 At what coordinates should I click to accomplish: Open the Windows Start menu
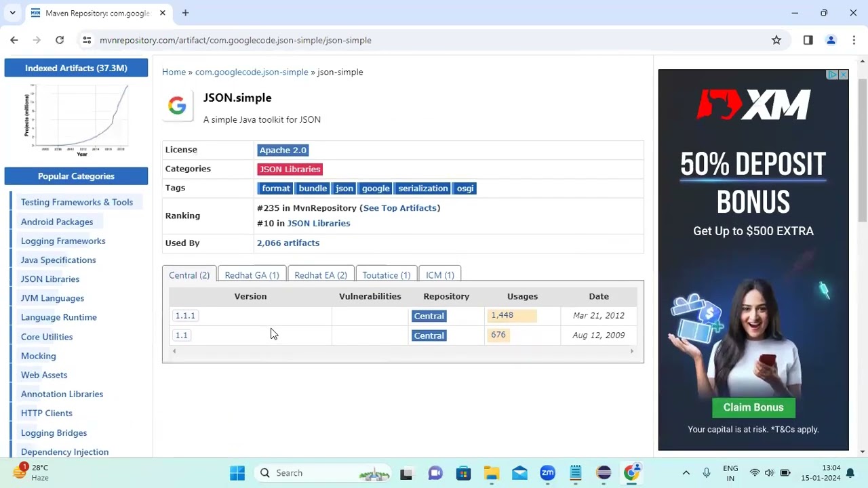pyautogui.click(x=237, y=473)
